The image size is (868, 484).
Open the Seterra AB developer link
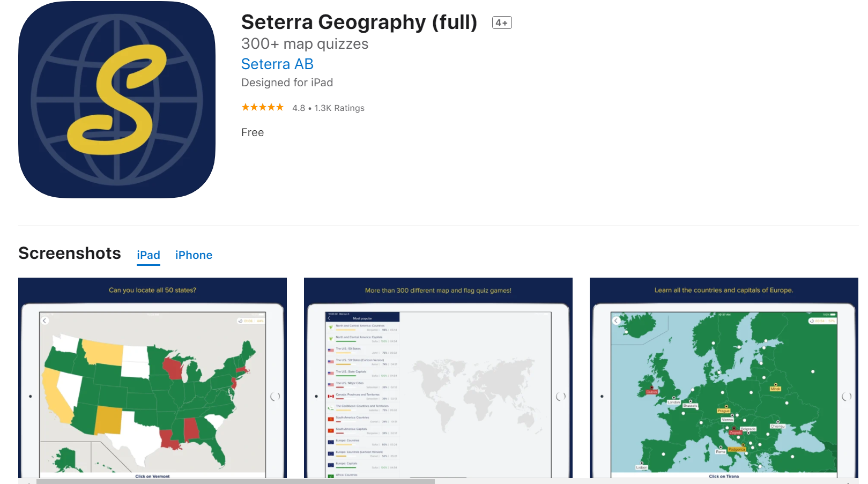point(277,64)
